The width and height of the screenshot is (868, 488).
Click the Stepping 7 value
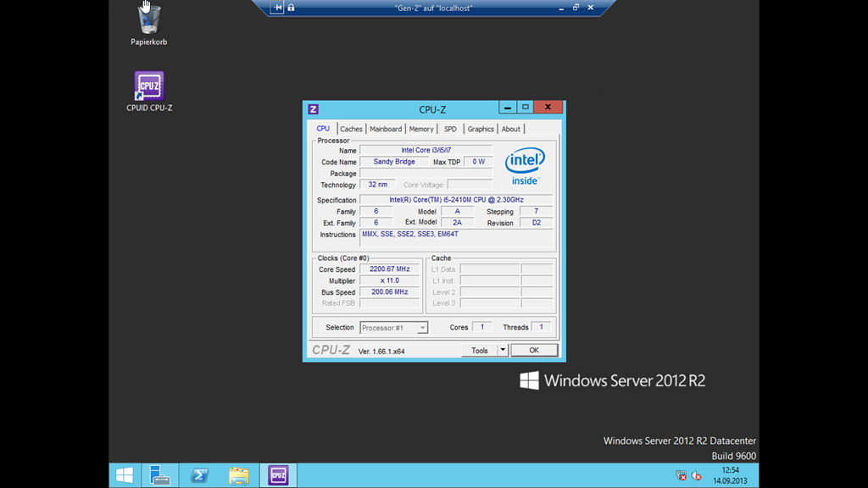(536, 211)
